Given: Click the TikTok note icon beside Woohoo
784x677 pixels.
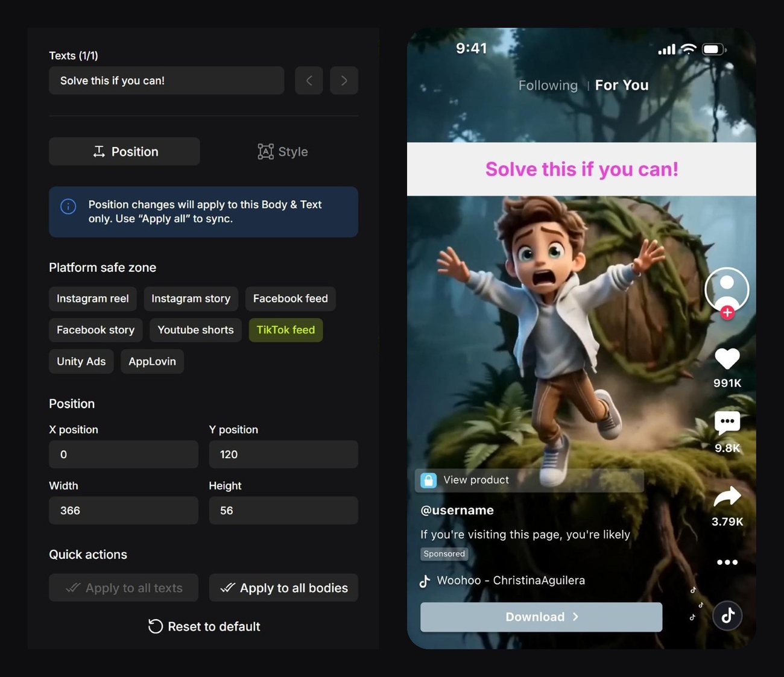Looking at the screenshot, I should point(425,581).
